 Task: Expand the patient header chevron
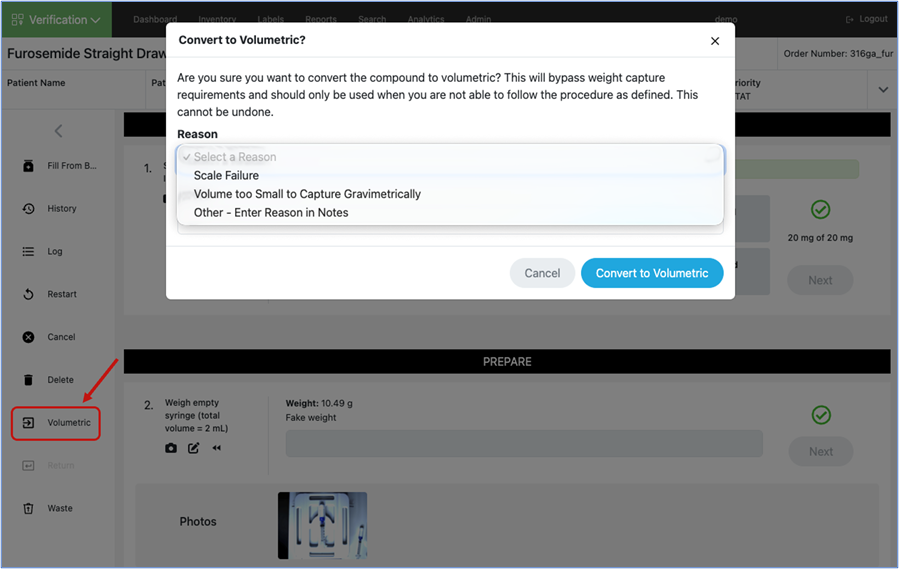[x=882, y=90]
